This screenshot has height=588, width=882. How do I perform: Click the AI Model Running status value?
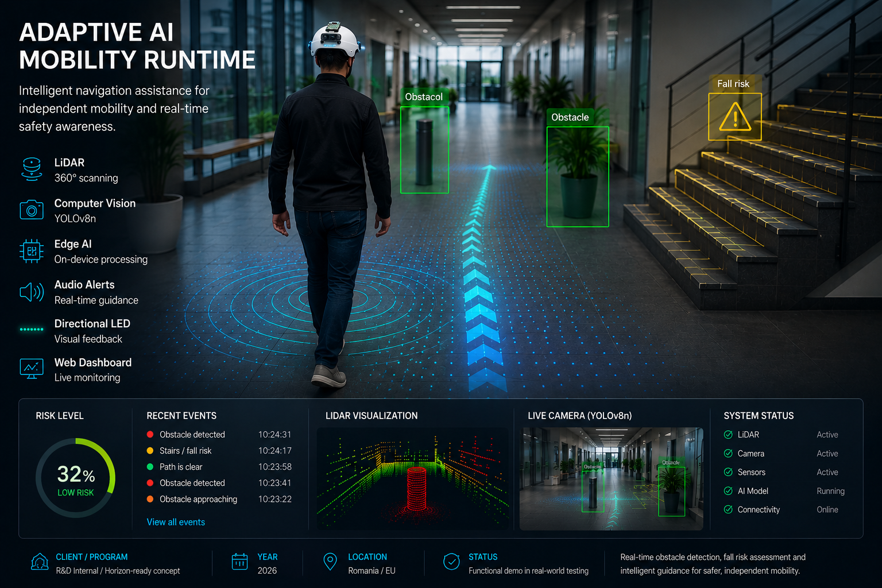830,491
